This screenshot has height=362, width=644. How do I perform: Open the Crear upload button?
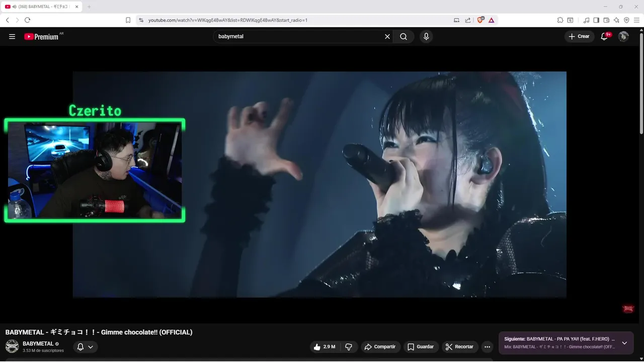pyautogui.click(x=579, y=36)
